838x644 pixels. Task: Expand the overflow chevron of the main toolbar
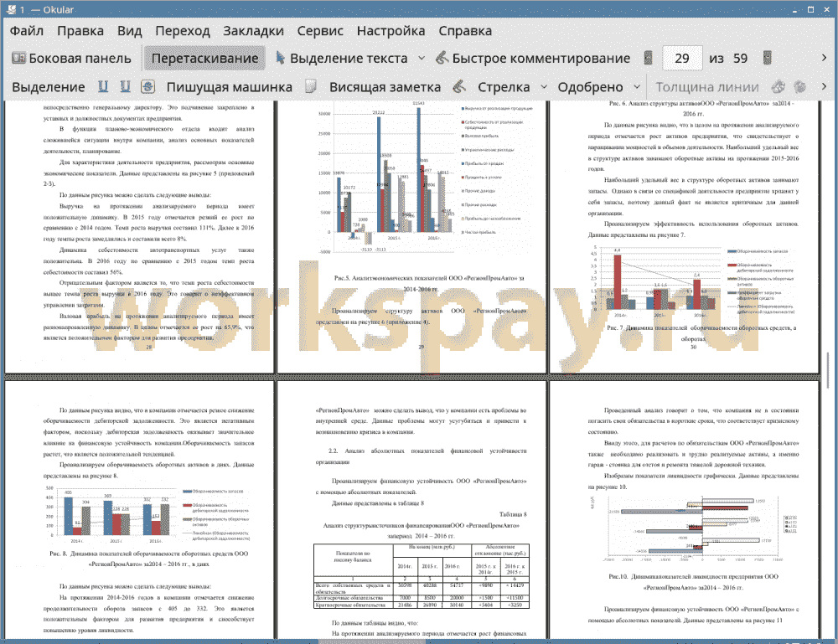pyautogui.click(x=824, y=58)
